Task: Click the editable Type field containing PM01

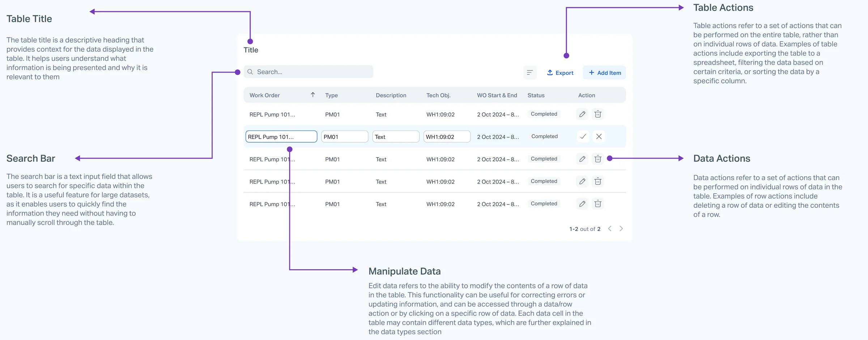Action: [345, 137]
